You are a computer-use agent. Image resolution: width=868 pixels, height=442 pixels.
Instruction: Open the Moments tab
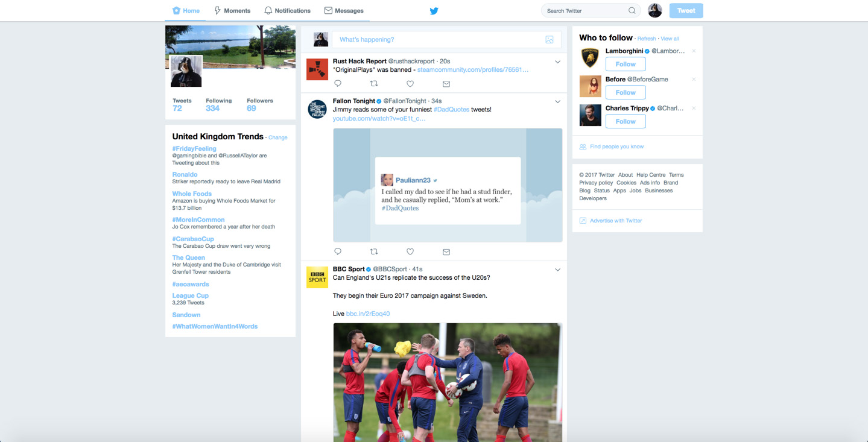[232, 11]
